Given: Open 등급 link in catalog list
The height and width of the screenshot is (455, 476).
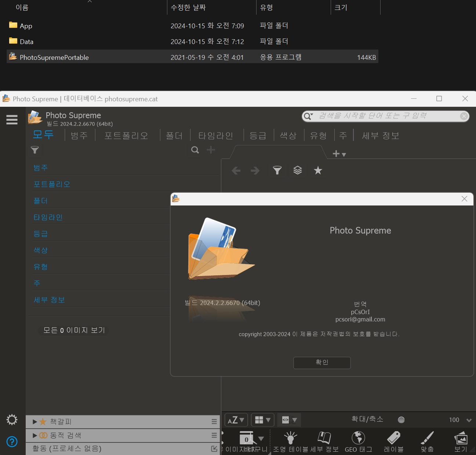Looking at the screenshot, I should (x=41, y=234).
